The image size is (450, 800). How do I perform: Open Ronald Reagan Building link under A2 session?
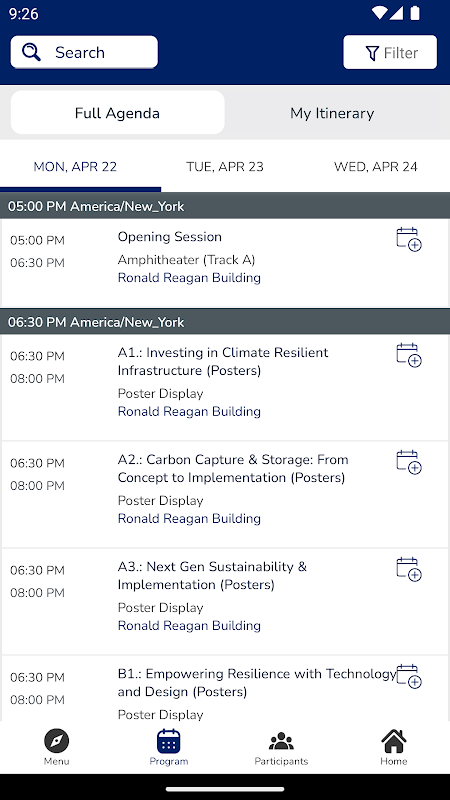(189, 519)
